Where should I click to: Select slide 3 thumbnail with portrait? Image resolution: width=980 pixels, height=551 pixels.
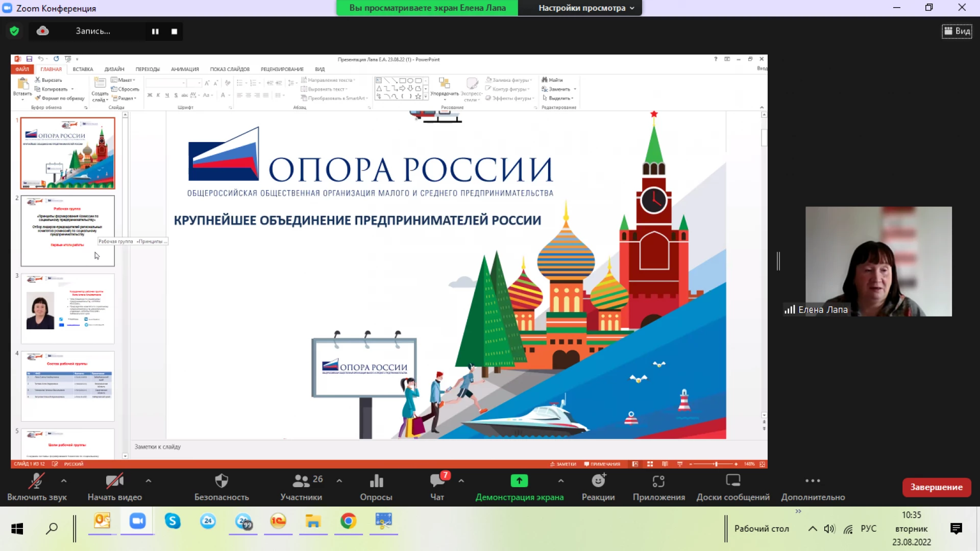(68, 308)
